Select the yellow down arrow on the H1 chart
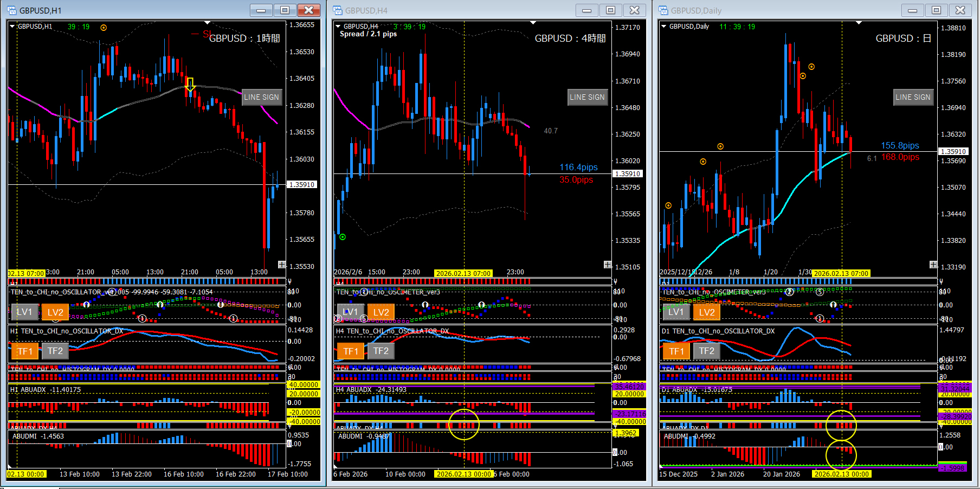 190,85
